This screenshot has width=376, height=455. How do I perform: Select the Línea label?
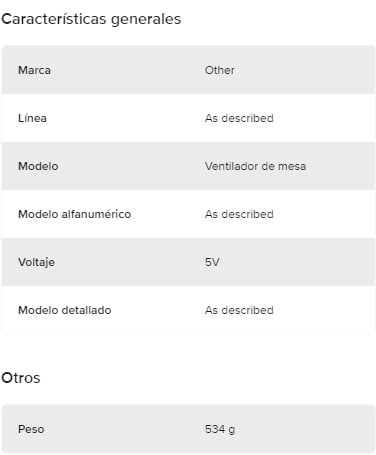click(x=32, y=118)
